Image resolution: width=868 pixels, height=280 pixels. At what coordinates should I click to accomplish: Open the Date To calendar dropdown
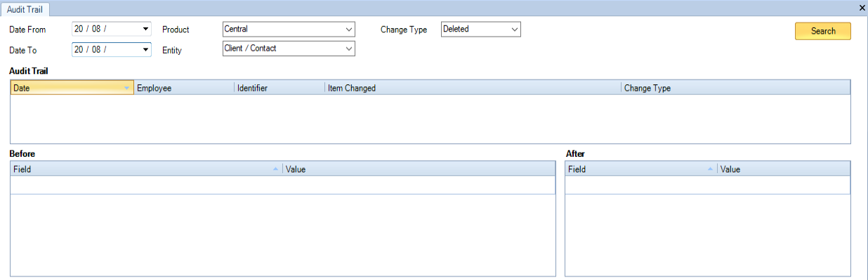(146, 50)
